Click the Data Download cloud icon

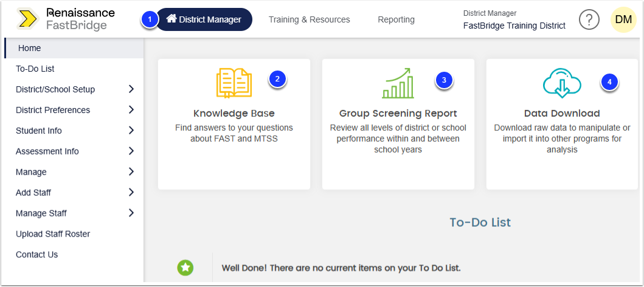(562, 83)
